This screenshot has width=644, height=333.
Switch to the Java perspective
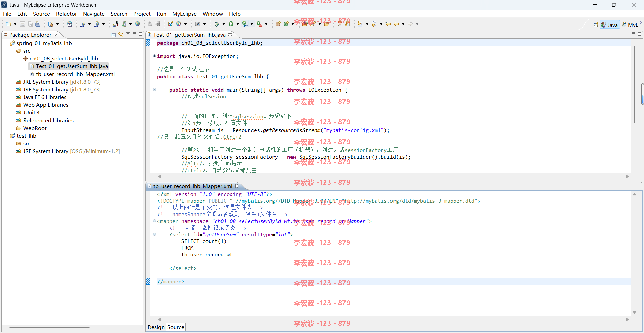pos(610,25)
